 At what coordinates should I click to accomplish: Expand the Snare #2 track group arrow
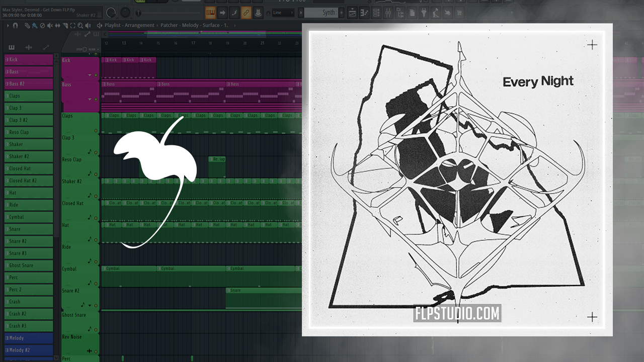coord(90,305)
